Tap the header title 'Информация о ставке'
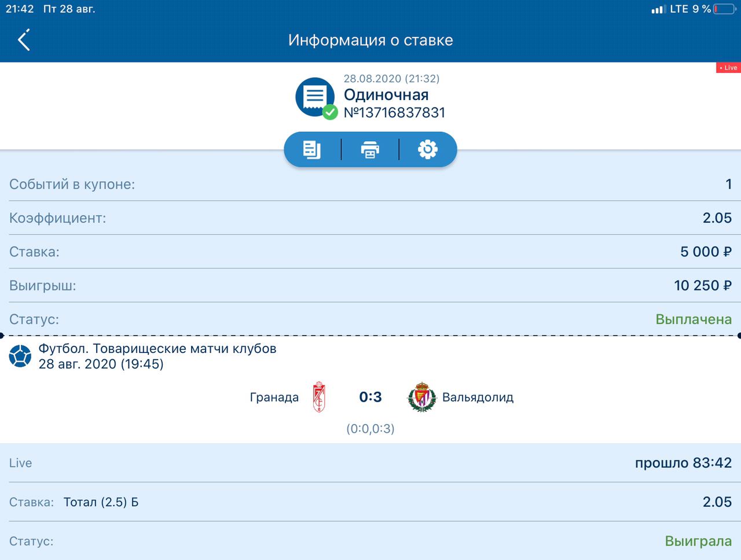 pos(370,40)
